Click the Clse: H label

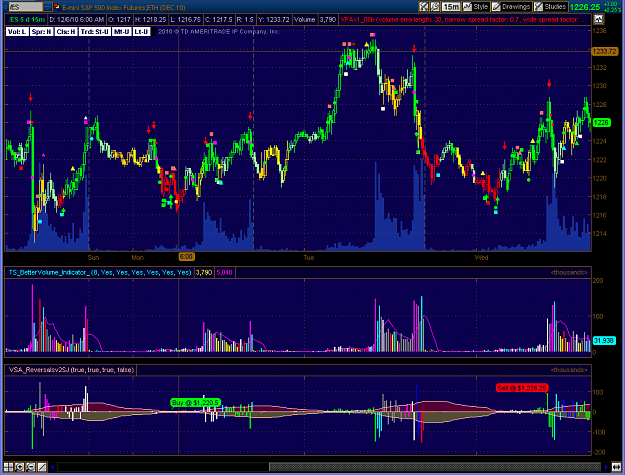click(x=66, y=31)
